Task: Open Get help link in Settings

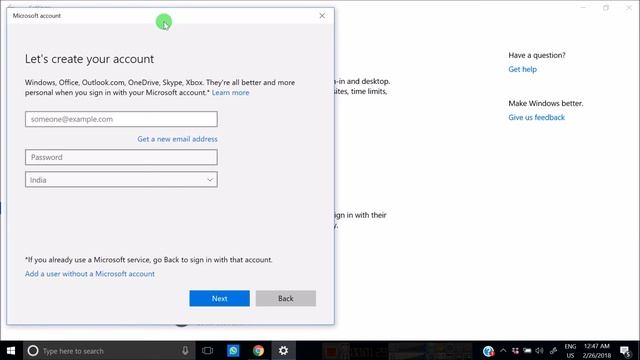Action: click(x=522, y=69)
